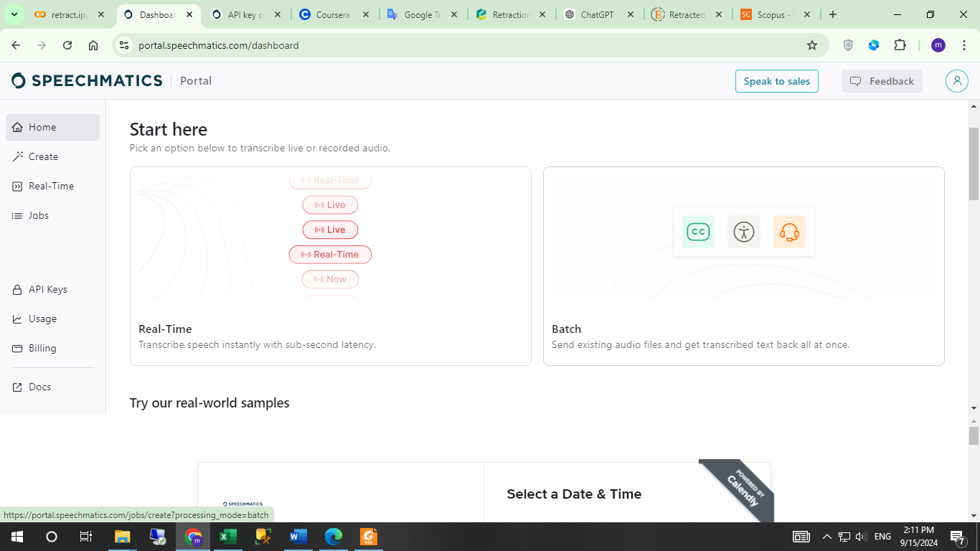
Task: Open the Extensions puzzle icon
Action: click(900, 45)
